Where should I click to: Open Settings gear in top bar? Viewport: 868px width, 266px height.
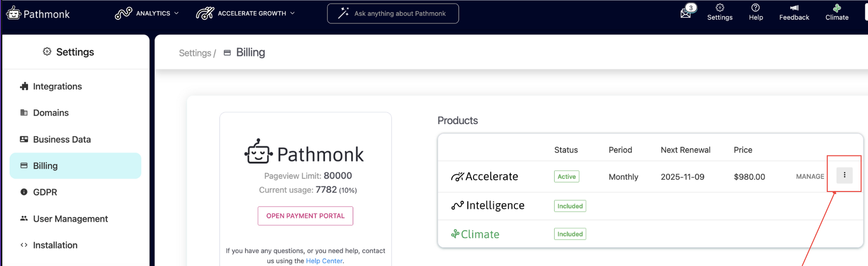[x=720, y=8]
